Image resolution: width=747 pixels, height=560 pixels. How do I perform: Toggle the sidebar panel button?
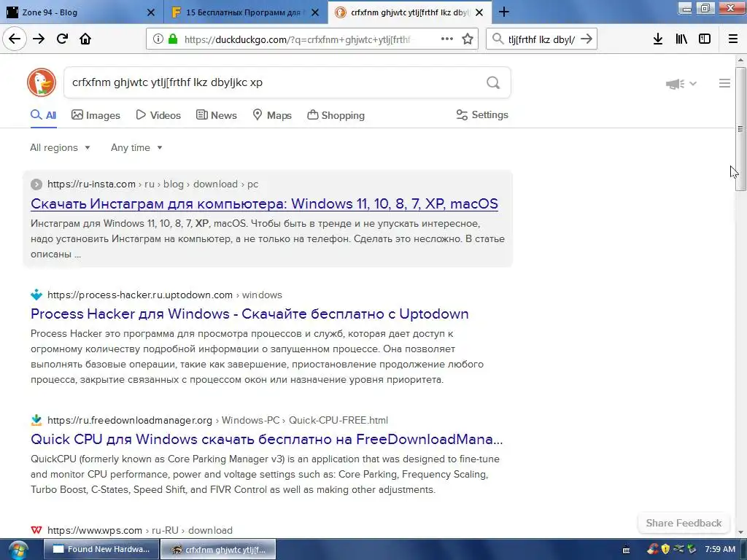pyautogui.click(x=705, y=39)
